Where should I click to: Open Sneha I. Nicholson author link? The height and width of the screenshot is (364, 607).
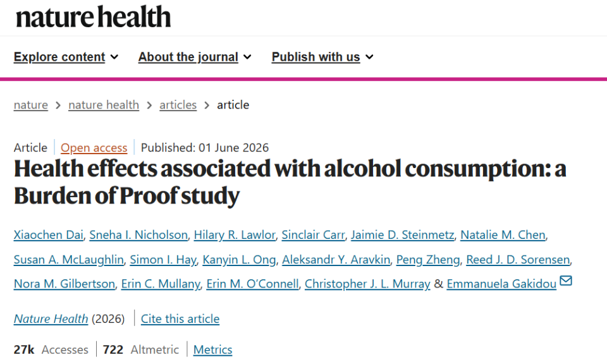138,235
